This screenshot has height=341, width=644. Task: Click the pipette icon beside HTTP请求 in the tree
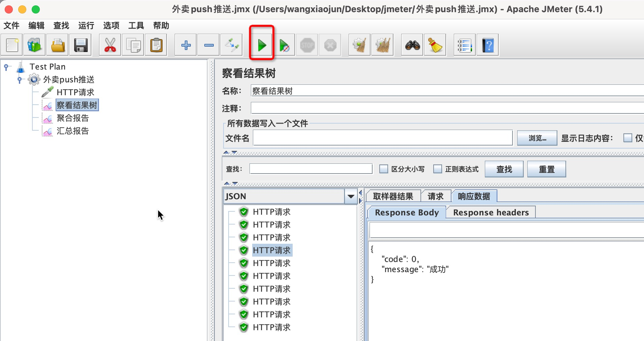pyautogui.click(x=48, y=92)
